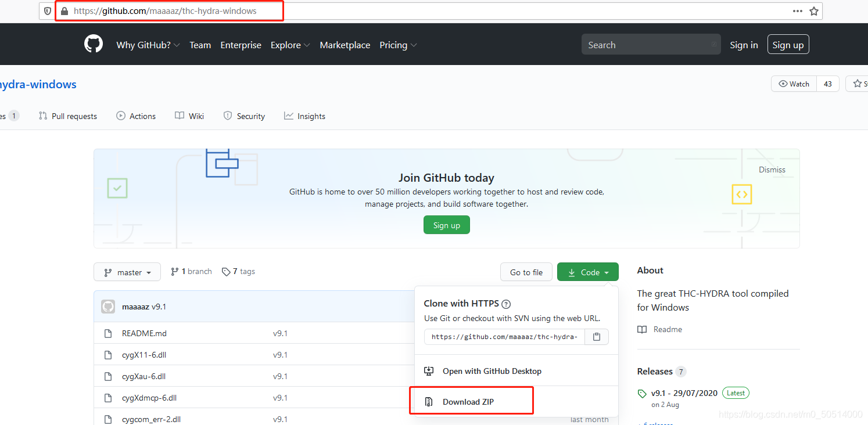Click the clone URL text field
Viewport: 868px width, 425px height.
tap(504, 337)
